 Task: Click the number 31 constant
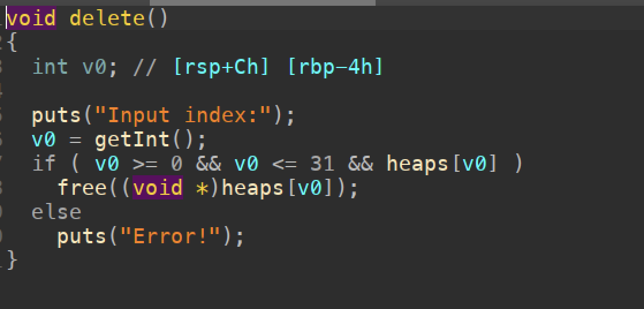[323, 164]
